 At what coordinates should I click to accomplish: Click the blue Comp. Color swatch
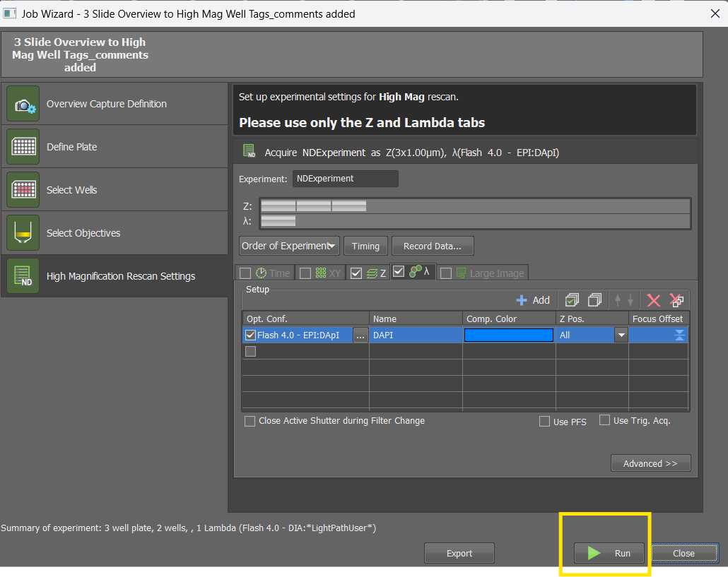coord(508,335)
